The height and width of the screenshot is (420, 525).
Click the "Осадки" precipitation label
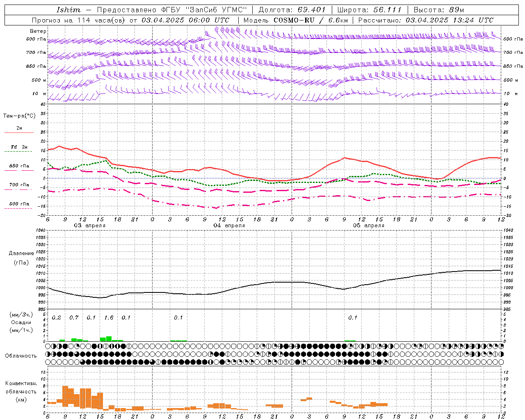click(21, 322)
